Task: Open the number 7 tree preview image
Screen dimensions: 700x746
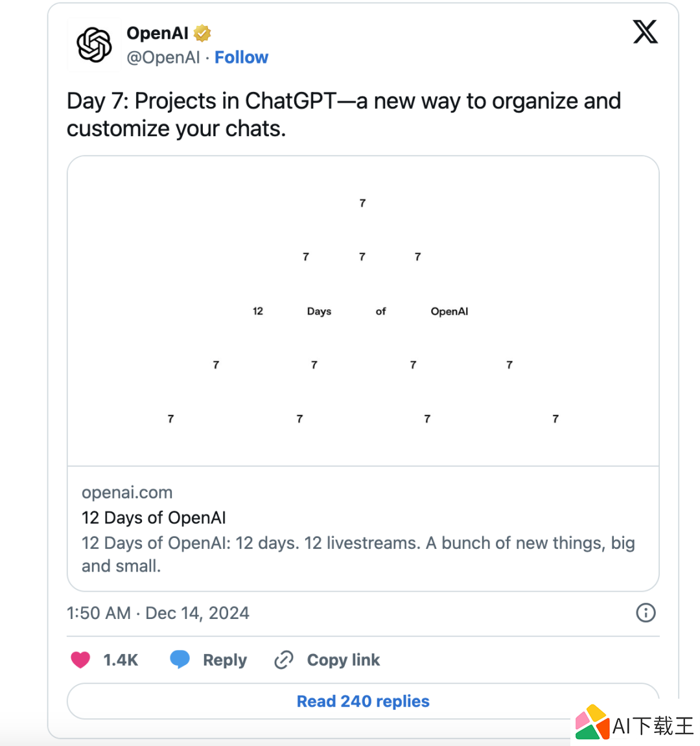Action: pyautogui.click(x=363, y=311)
